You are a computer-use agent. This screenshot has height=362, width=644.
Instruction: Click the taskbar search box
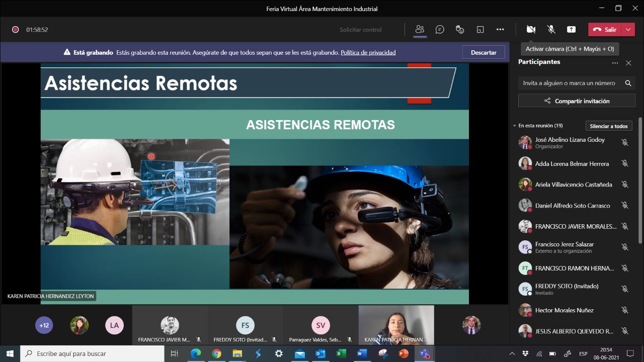pos(92,353)
